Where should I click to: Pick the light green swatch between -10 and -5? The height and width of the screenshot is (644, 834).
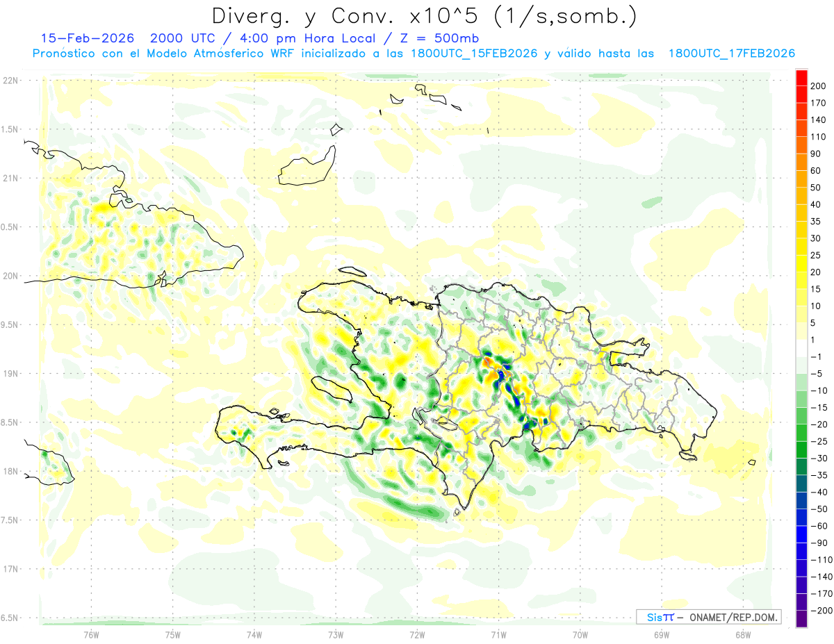[x=801, y=382]
